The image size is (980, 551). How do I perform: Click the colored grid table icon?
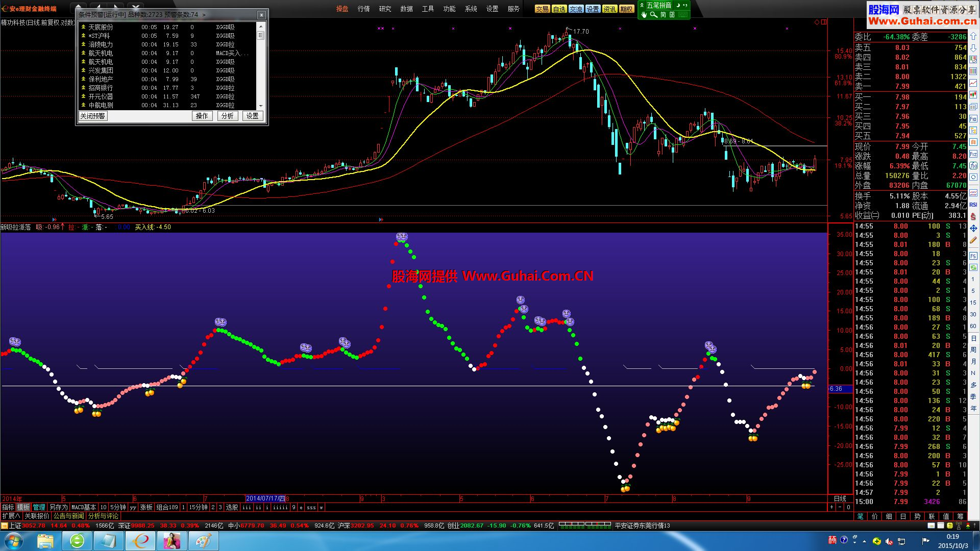point(973,71)
